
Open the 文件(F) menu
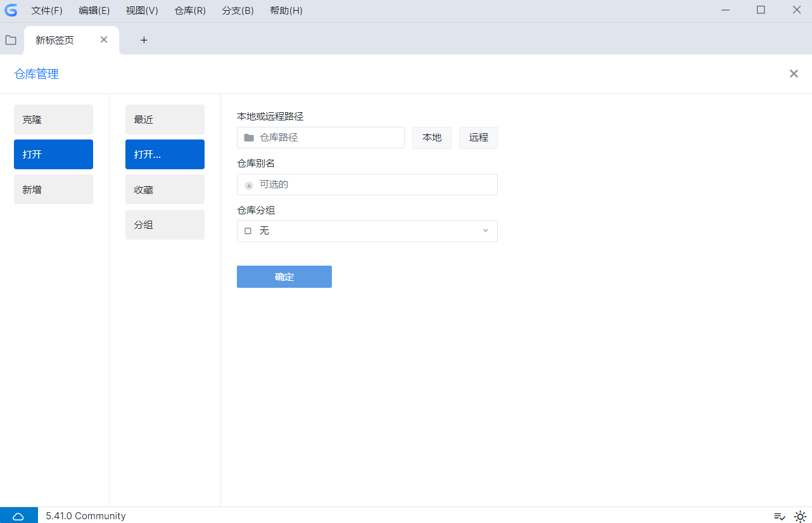point(46,10)
